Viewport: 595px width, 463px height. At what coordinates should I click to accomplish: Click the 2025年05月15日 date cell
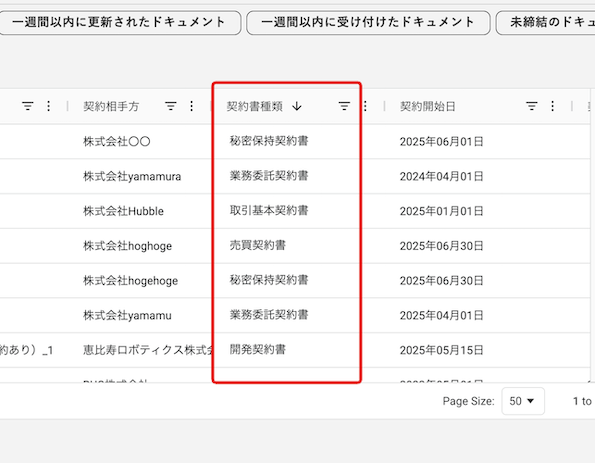[441, 350]
